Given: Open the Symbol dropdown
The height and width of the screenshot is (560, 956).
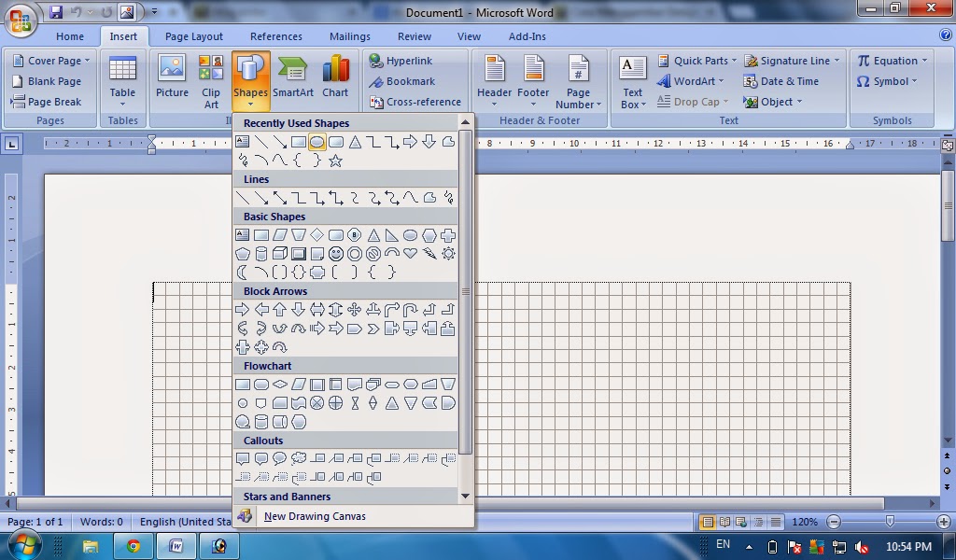Looking at the screenshot, I should point(887,81).
